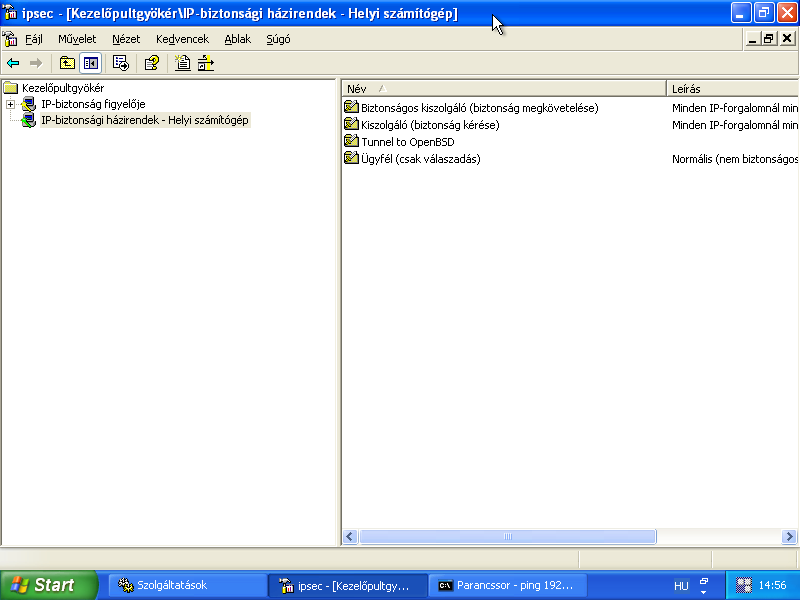Viewport: 800px width, 600px height.
Task: Click the Manage IP filter lists icon
Action: coord(206,63)
